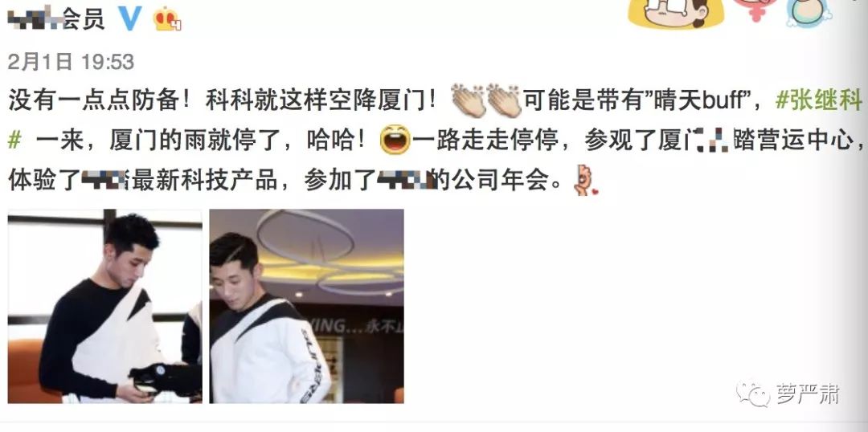Click the second clapping hands emoji
868x432 pixels.
(x=502, y=100)
